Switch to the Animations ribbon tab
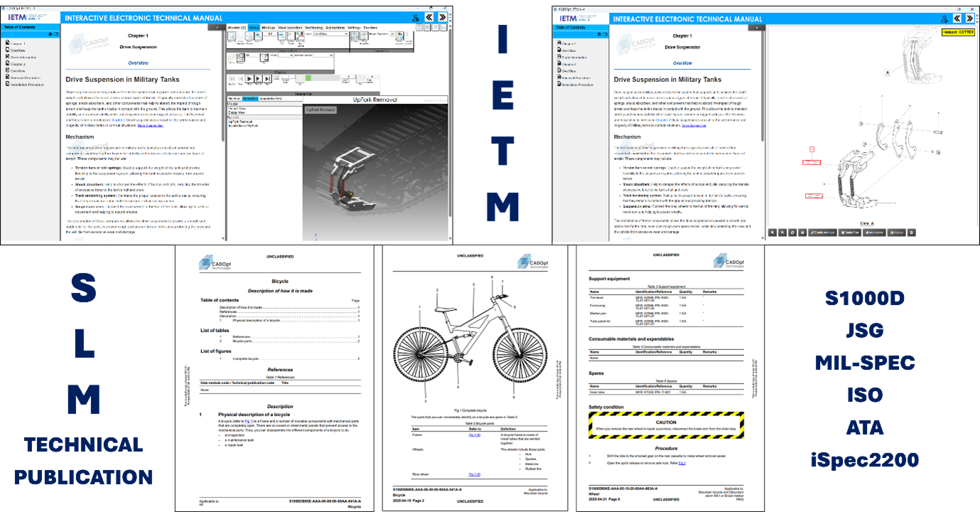Screen dimensions: 980x512 [x=335, y=28]
